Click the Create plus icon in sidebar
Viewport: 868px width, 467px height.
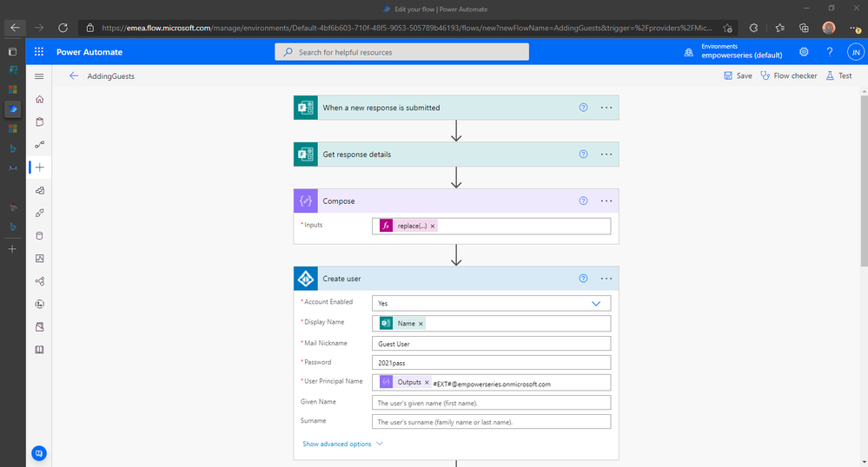pyautogui.click(x=39, y=168)
